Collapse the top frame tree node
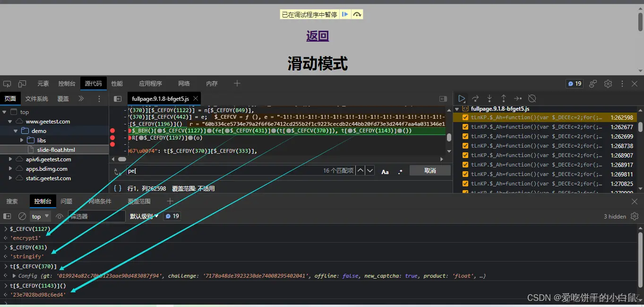 pyautogui.click(x=5, y=112)
